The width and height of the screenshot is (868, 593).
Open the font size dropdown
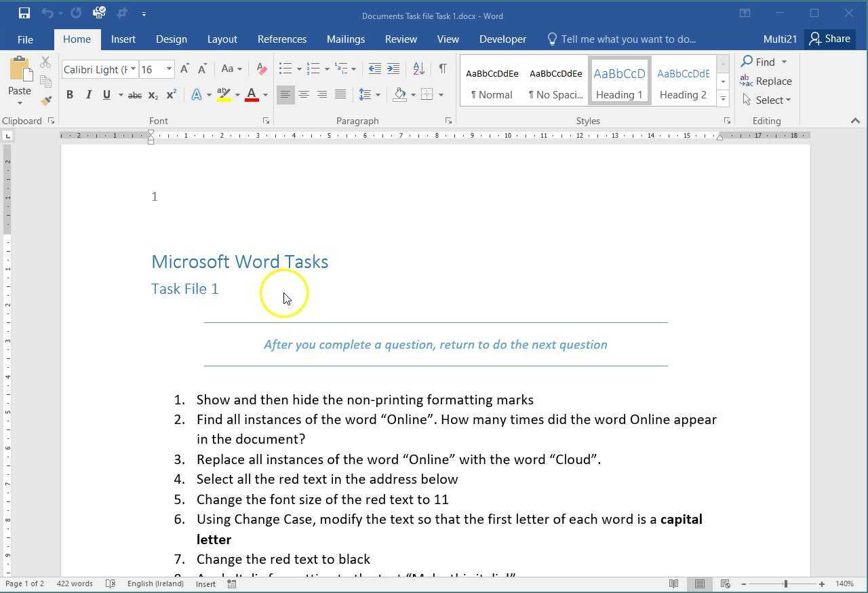(x=169, y=69)
